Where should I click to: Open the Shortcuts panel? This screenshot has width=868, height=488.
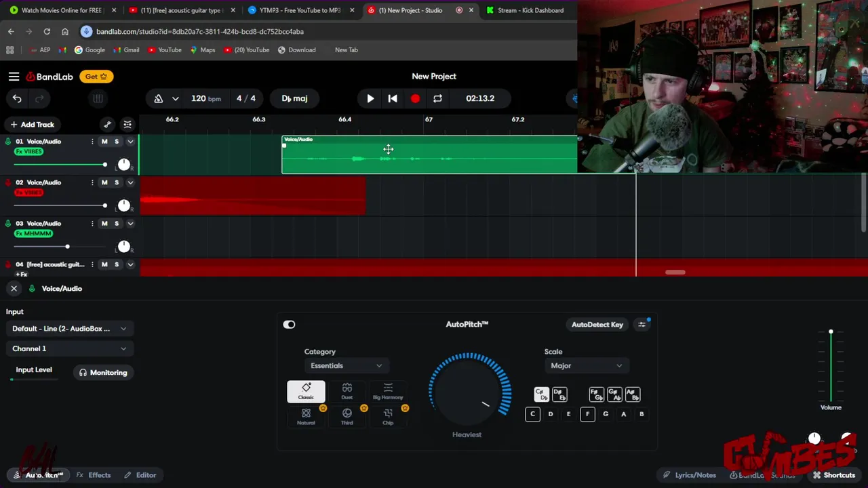(833, 475)
